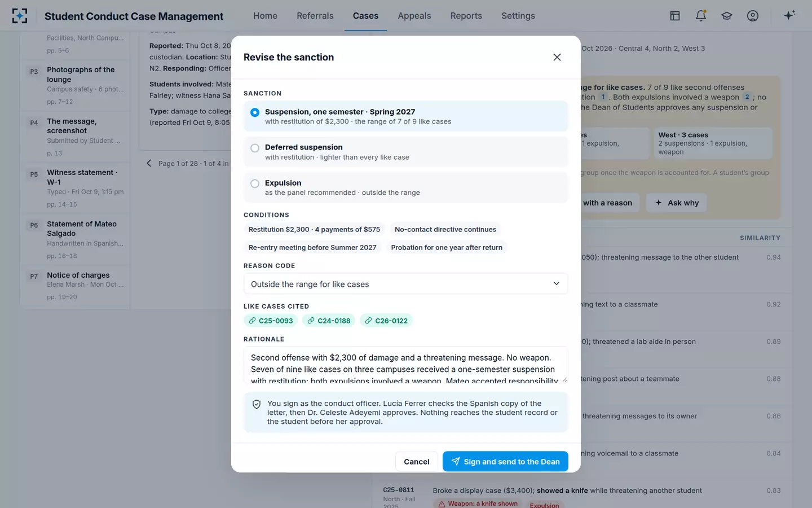Screen dimensions: 812x508
Task: Open P7 Notice of charges
Action: click(75, 286)
